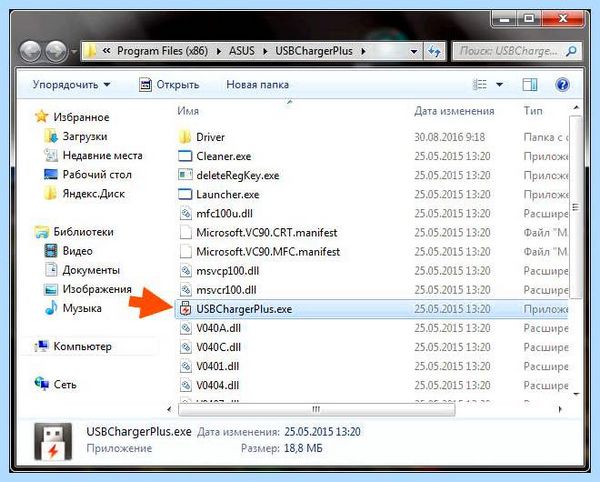The width and height of the screenshot is (600, 482).
Task: Open Недавние места in the sidebar
Action: coord(103,155)
